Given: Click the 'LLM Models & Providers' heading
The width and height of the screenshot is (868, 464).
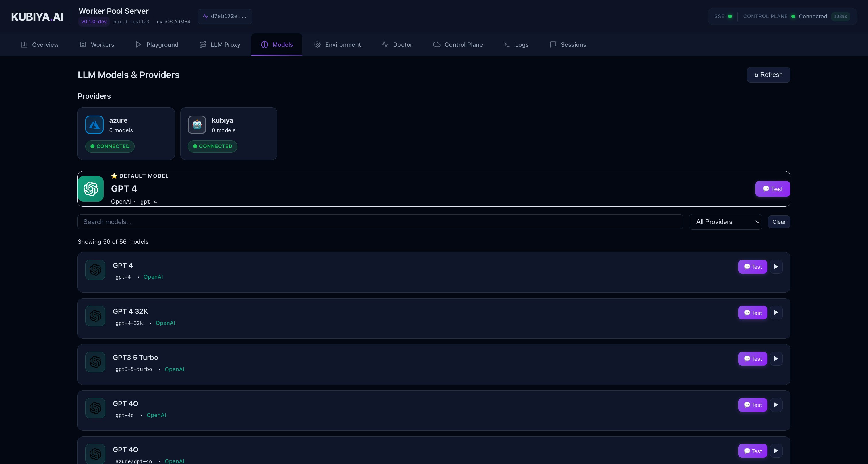Looking at the screenshot, I should click(128, 75).
